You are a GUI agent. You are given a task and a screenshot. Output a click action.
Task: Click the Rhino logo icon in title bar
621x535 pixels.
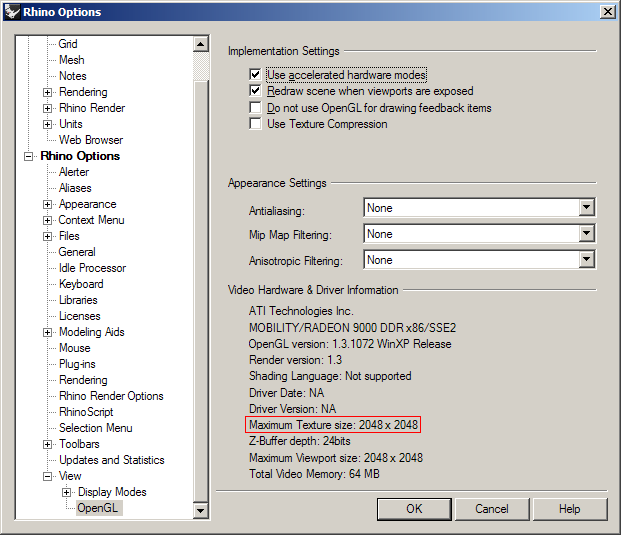11,11
